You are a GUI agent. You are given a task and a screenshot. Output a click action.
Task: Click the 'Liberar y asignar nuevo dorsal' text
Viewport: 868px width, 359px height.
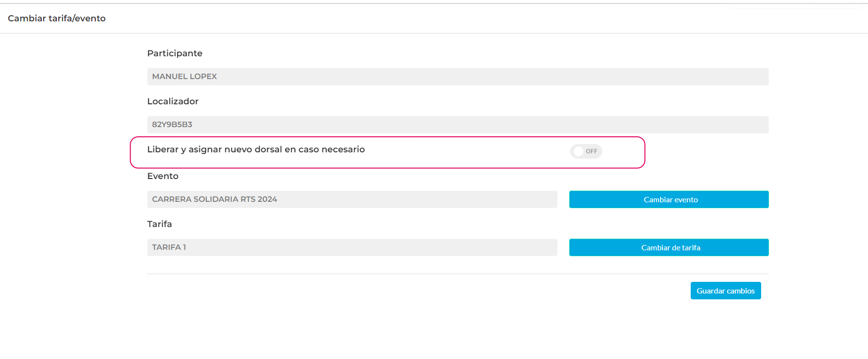[x=256, y=149]
